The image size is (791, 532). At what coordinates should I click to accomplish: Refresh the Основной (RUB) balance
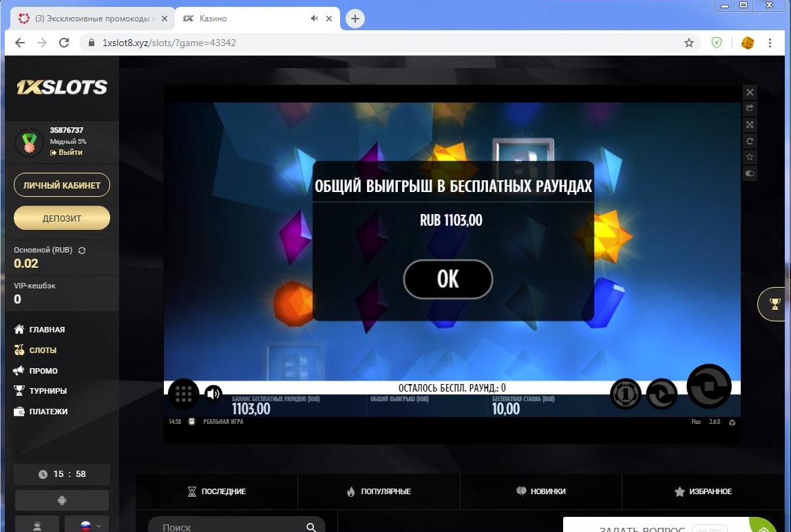82,250
